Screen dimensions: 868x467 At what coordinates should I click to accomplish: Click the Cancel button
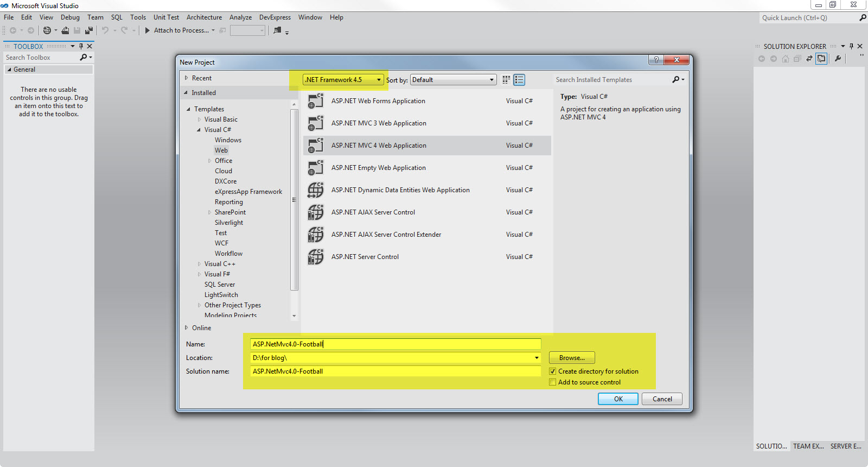pos(662,399)
